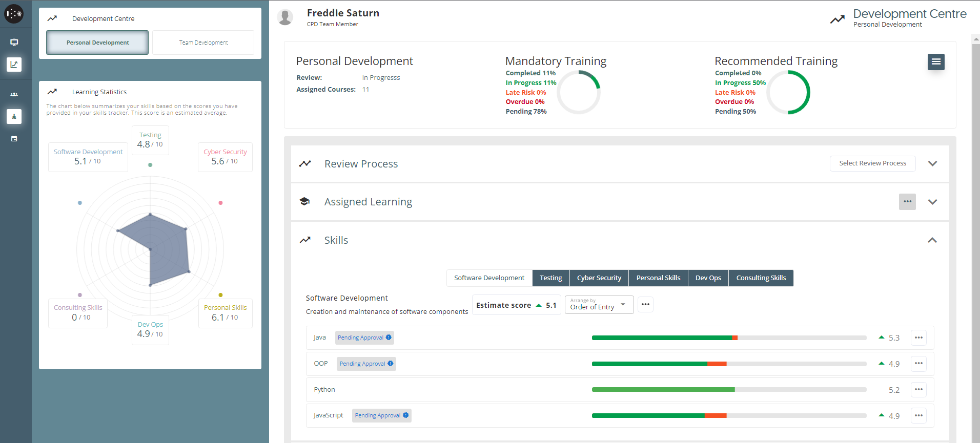Click the JavaScript skill progress bar

click(x=729, y=415)
